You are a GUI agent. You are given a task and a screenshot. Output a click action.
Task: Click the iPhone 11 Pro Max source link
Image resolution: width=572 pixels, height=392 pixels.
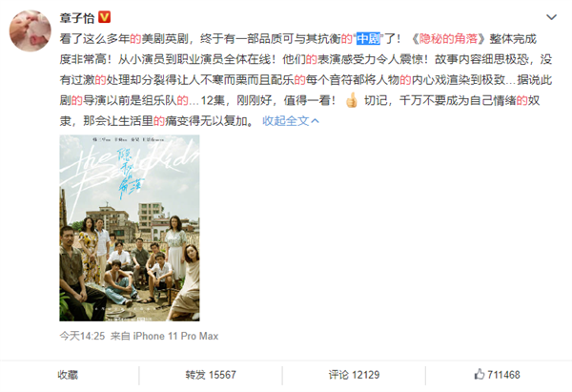tap(175, 336)
